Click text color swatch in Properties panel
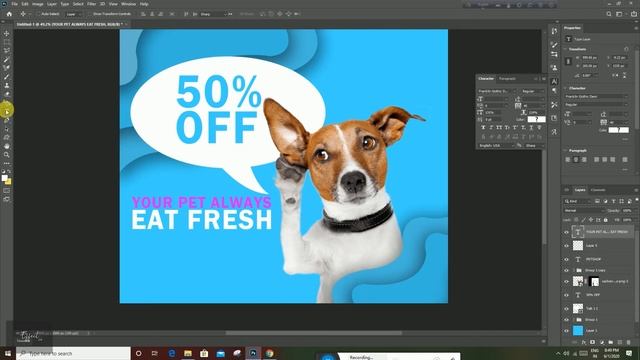The width and height of the screenshot is (640, 360). click(x=619, y=130)
